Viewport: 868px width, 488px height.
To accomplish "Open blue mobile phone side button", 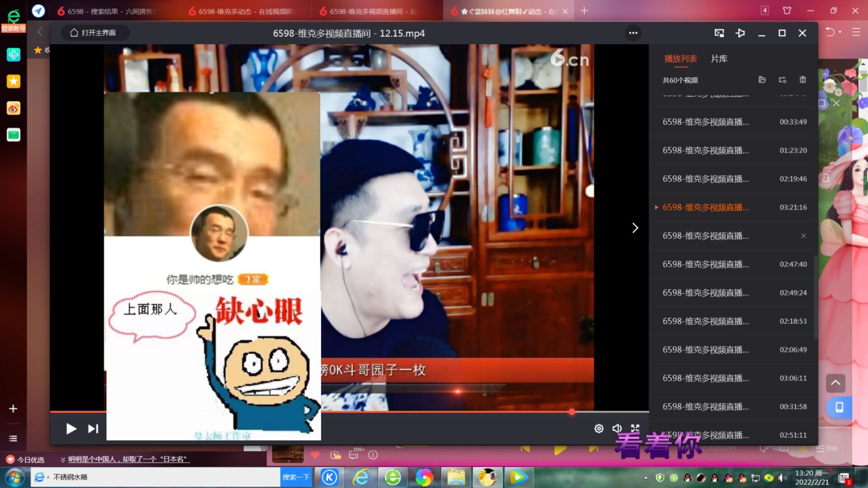I will point(839,407).
